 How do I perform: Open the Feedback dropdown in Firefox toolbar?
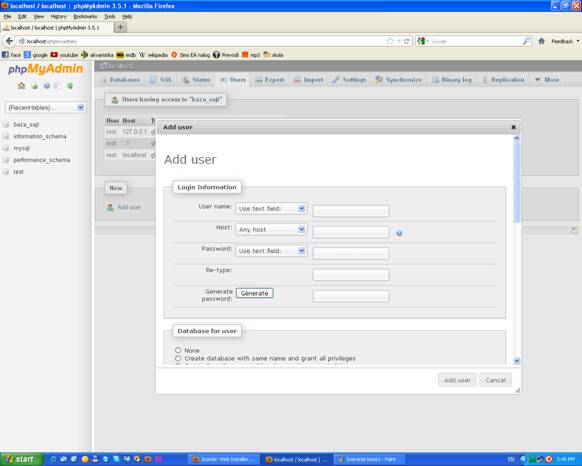point(565,41)
